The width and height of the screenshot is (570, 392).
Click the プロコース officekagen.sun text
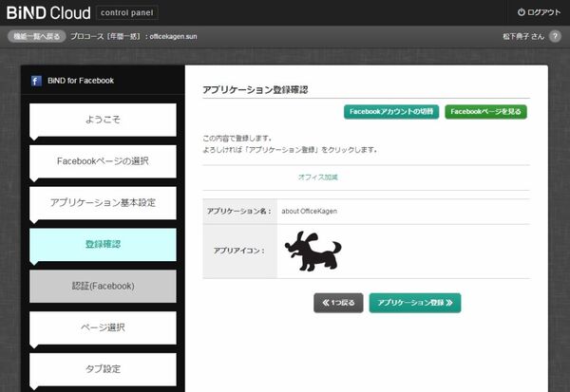click(x=134, y=36)
